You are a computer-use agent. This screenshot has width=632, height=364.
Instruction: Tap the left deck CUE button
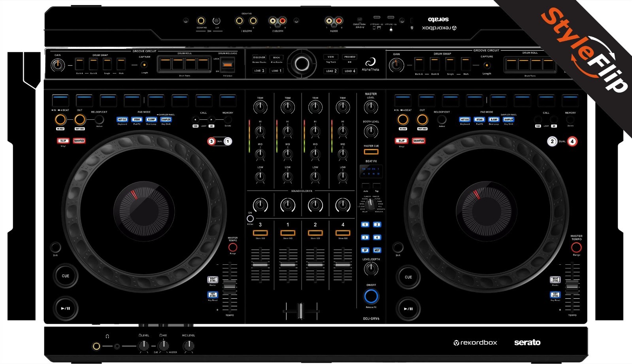(65, 276)
